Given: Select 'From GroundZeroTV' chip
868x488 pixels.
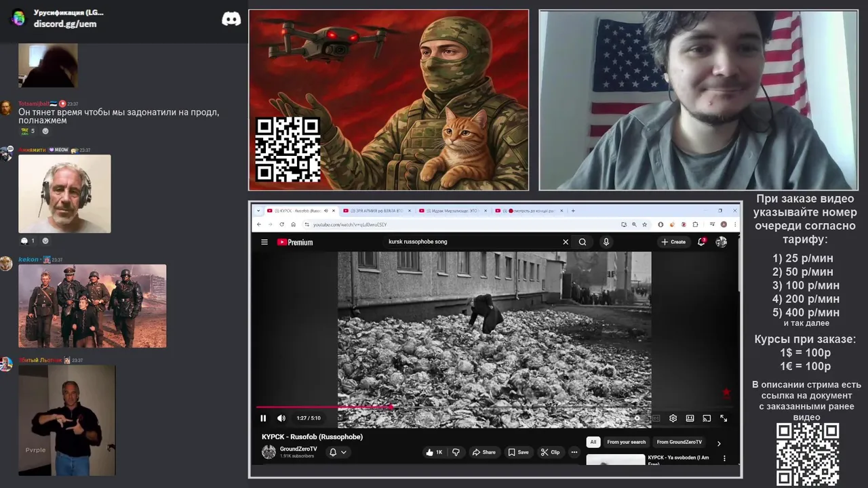Looking at the screenshot, I should click(x=679, y=442).
